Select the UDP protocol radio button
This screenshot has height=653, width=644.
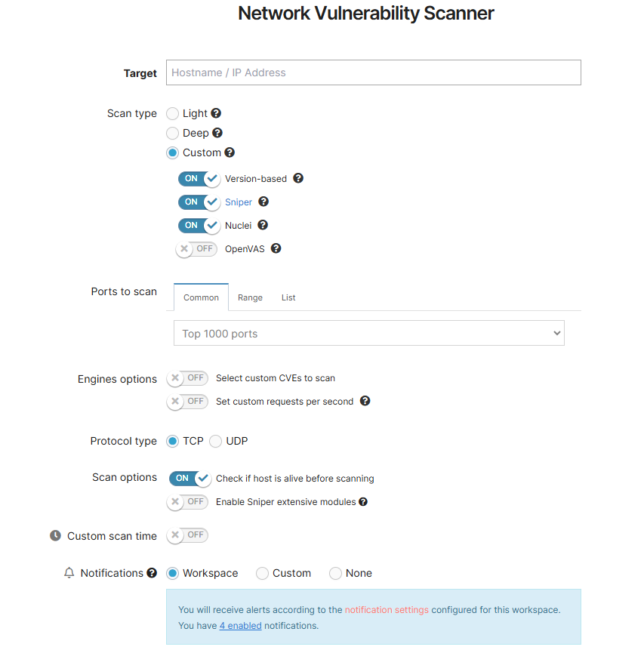tap(217, 441)
